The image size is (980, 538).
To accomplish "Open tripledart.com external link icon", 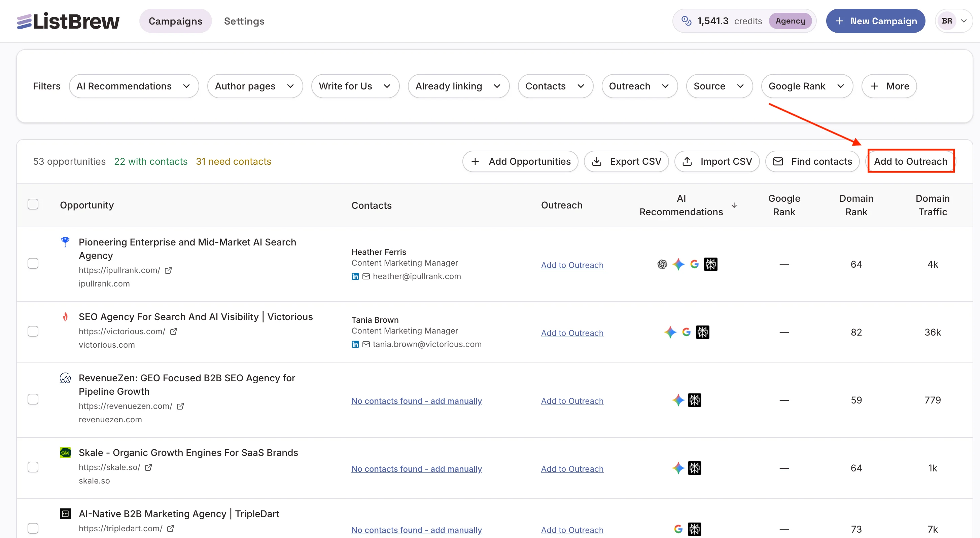I will click(x=170, y=529).
